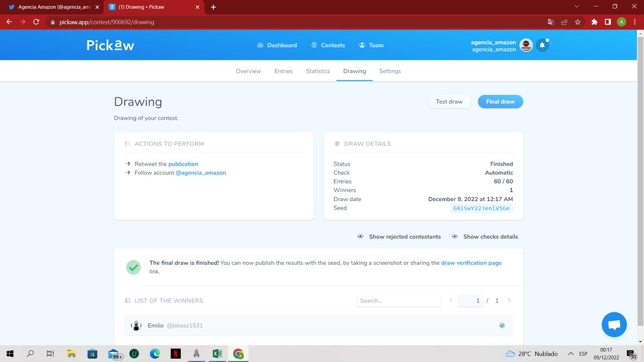
Task: Switch to the Overview tab
Action: pos(248,71)
